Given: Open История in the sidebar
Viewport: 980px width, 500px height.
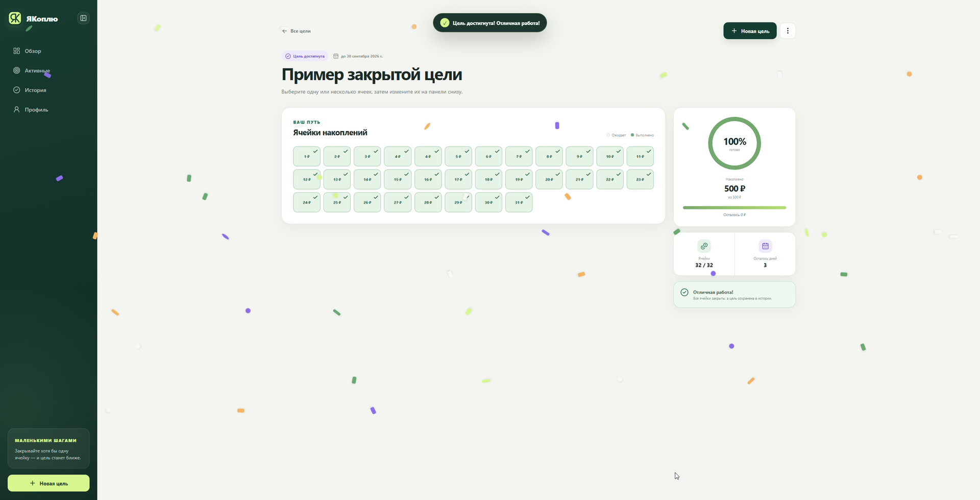Looking at the screenshot, I should (48, 90).
